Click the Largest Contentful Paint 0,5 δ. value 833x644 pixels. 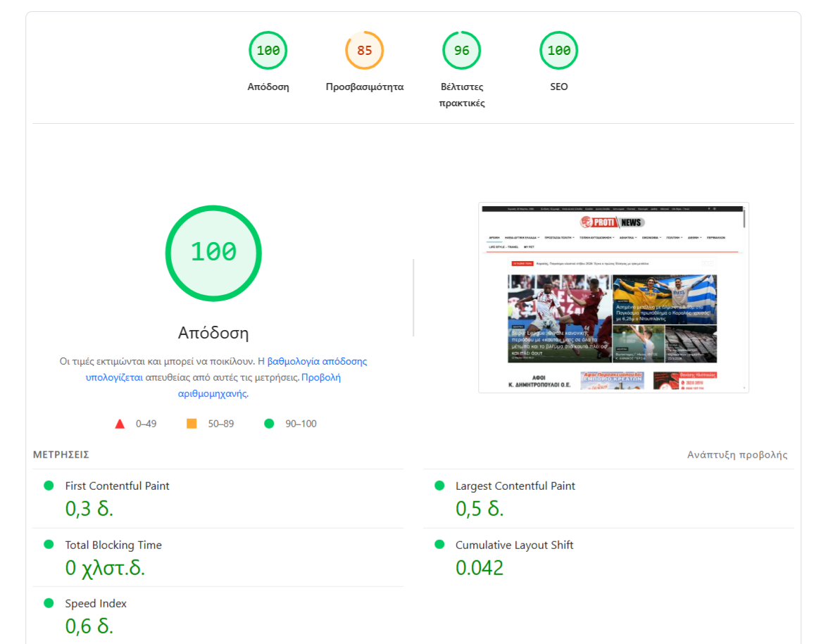tap(480, 508)
